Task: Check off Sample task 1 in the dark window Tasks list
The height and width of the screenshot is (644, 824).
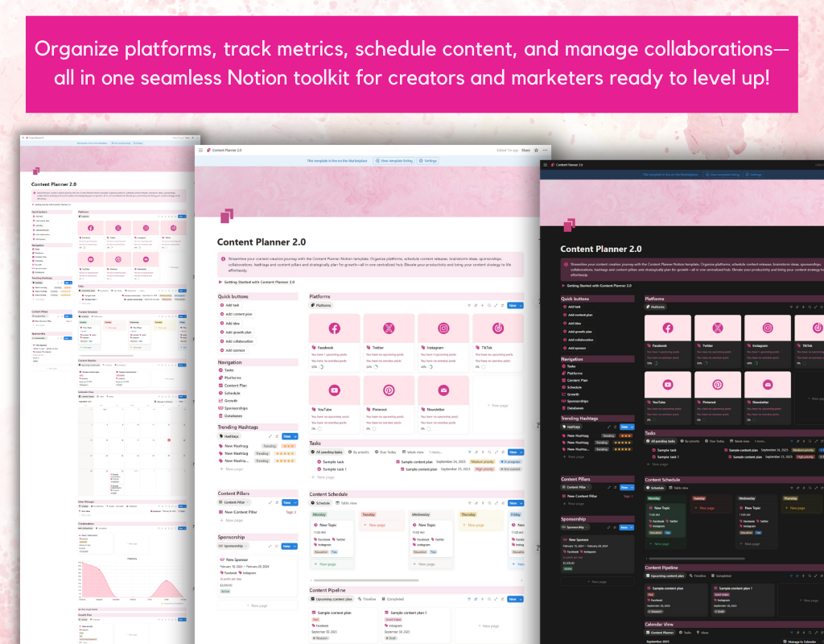Action: (x=653, y=457)
